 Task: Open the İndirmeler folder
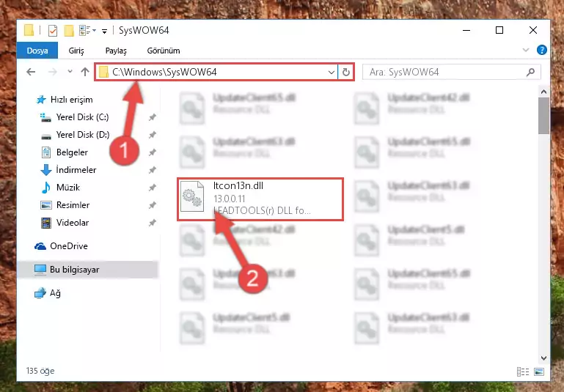coord(76,170)
